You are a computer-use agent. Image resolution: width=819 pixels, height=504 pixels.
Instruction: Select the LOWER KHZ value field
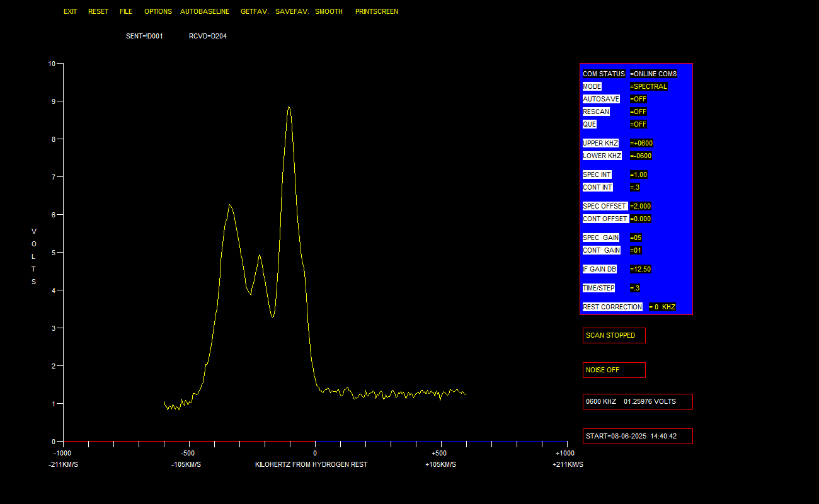641,156
